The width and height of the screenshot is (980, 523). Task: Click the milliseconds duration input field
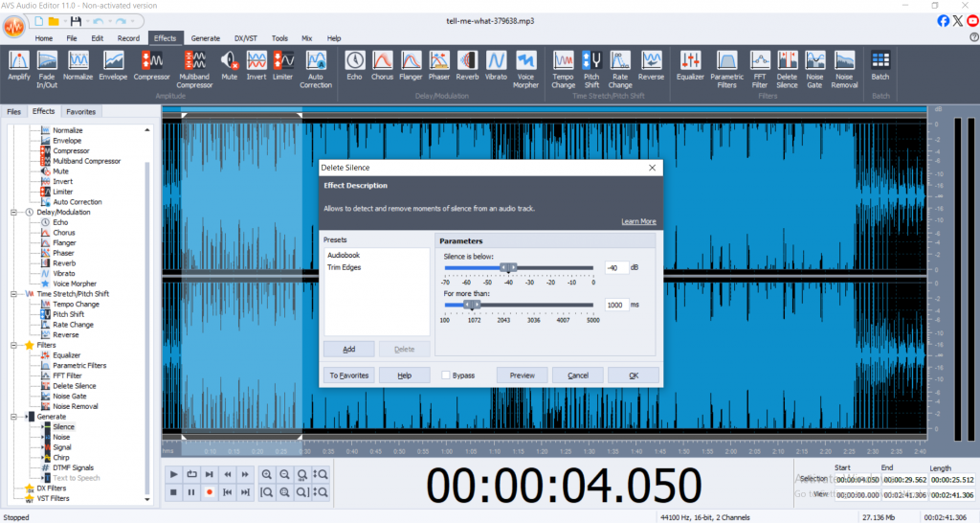616,305
